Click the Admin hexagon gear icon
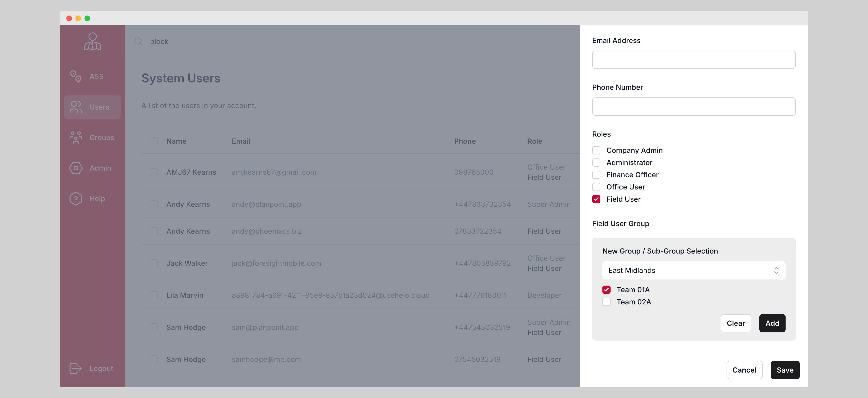 click(76, 168)
